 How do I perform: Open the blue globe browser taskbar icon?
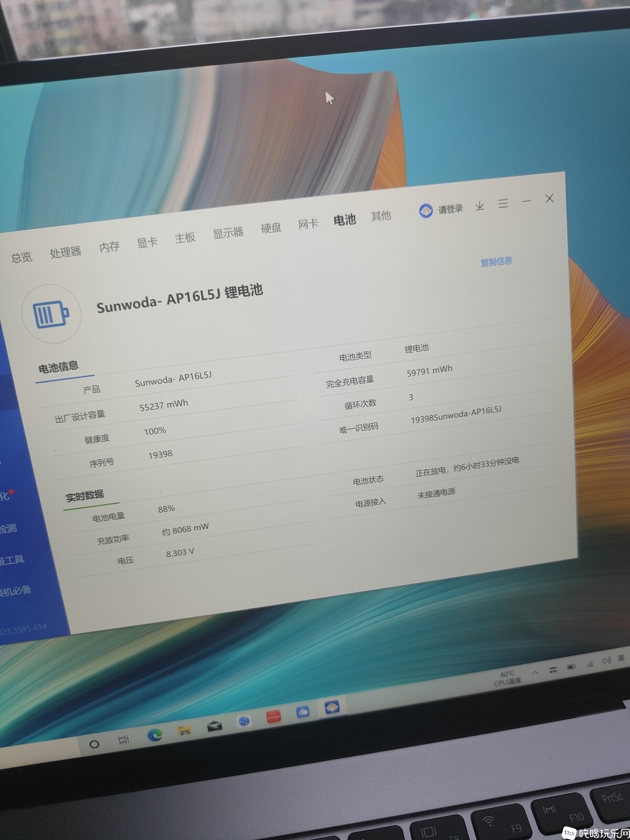(244, 721)
